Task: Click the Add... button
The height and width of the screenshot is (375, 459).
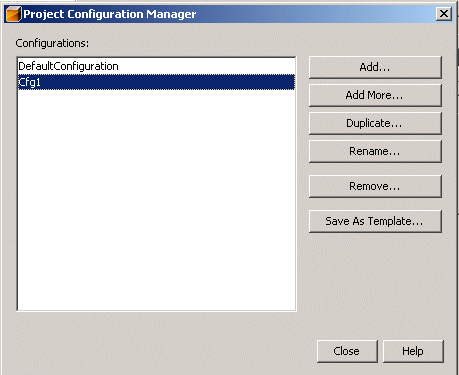Action: click(x=375, y=67)
